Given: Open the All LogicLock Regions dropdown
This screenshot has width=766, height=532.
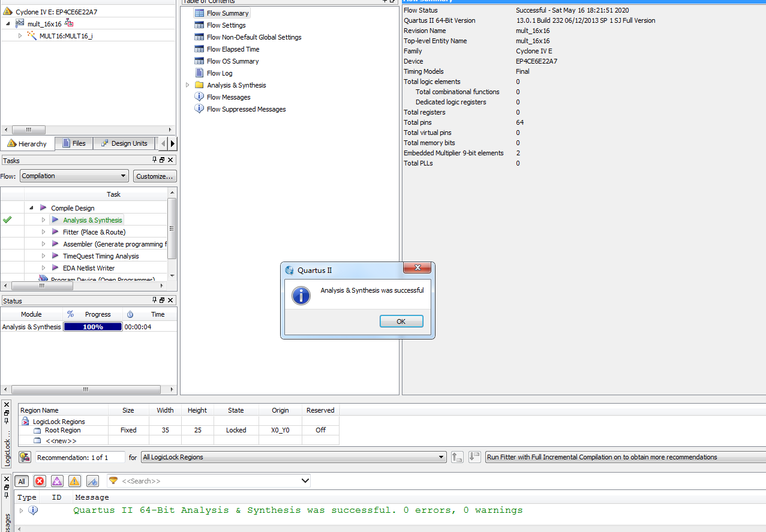Looking at the screenshot, I should click(294, 457).
